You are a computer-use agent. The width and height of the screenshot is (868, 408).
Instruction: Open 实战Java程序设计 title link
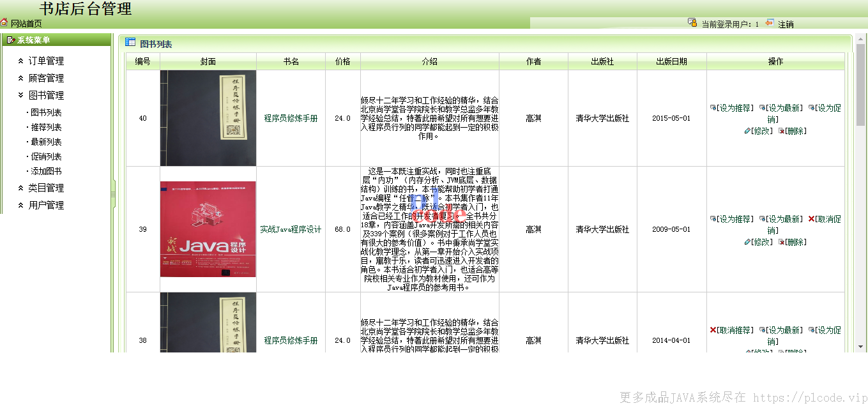(291, 230)
